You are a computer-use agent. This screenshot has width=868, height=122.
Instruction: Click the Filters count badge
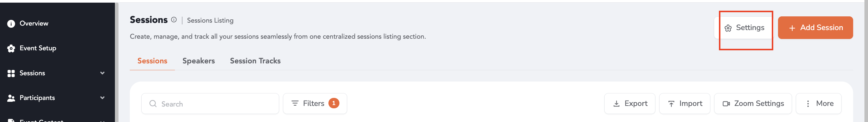pos(333,103)
